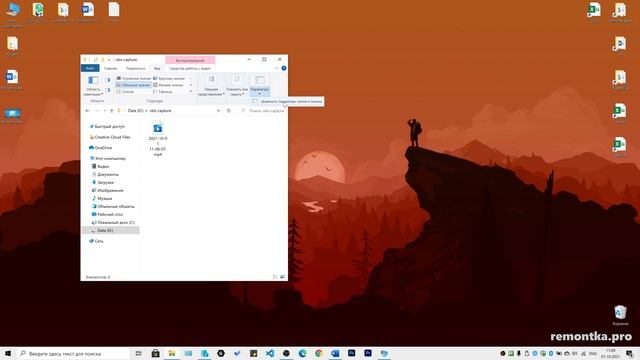The image size is (640, 360).
Task: Open Microsoft Edge from taskbar
Action: 302,353
